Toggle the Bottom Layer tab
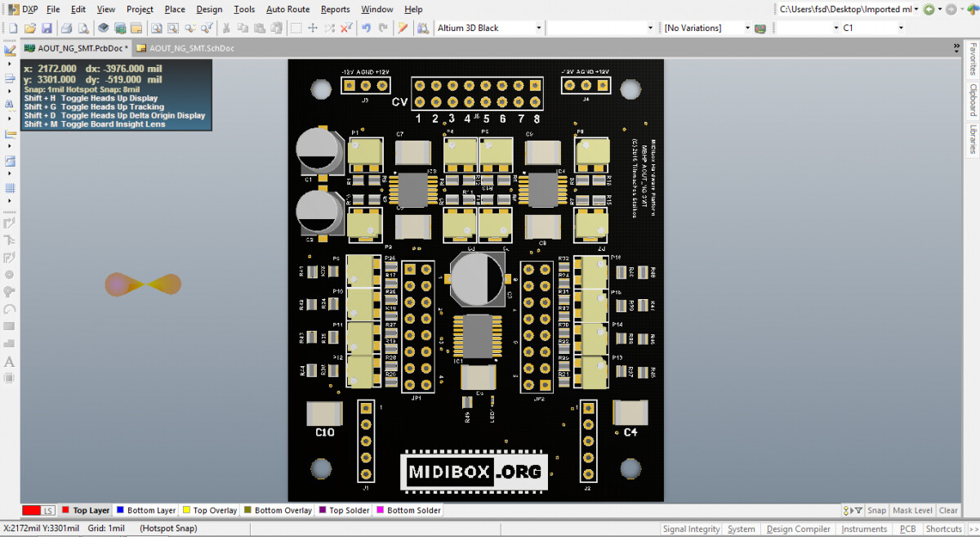Image resolution: width=980 pixels, height=537 pixels. pyautogui.click(x=145, y=510)
